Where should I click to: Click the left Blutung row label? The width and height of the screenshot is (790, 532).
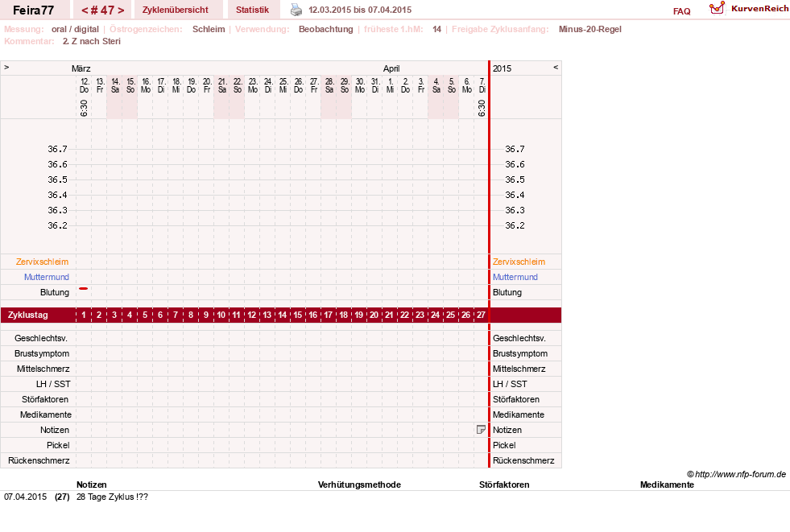click(x=55, y=292)
